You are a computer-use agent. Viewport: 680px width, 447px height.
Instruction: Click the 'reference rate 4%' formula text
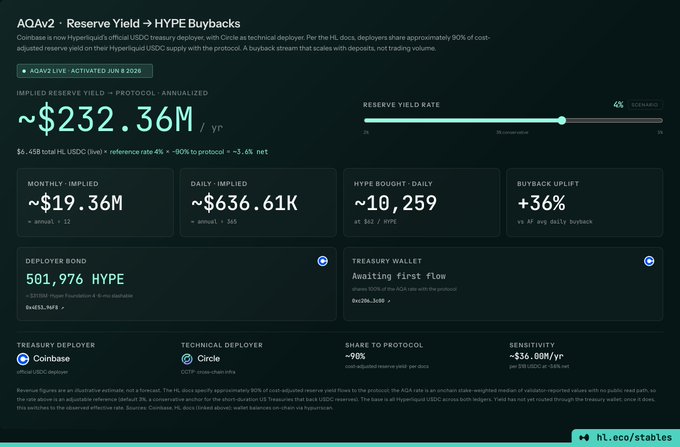click(136, 152)
